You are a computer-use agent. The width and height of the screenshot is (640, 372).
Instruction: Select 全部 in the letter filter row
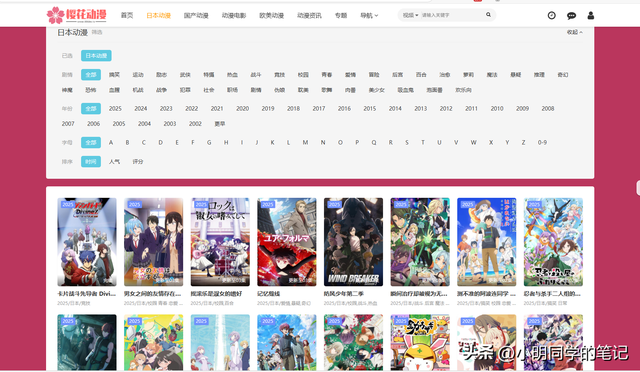tap(91, 143)
